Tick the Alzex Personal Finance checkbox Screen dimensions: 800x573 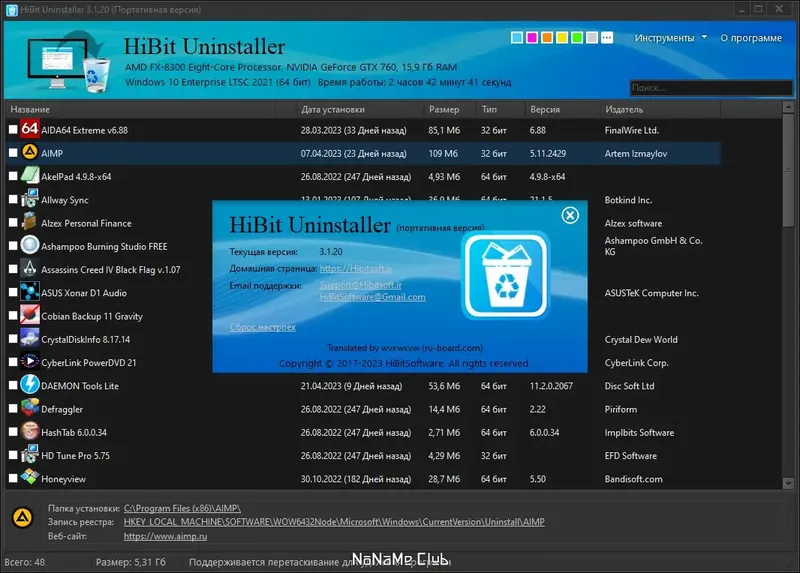(x=13, y=222)
